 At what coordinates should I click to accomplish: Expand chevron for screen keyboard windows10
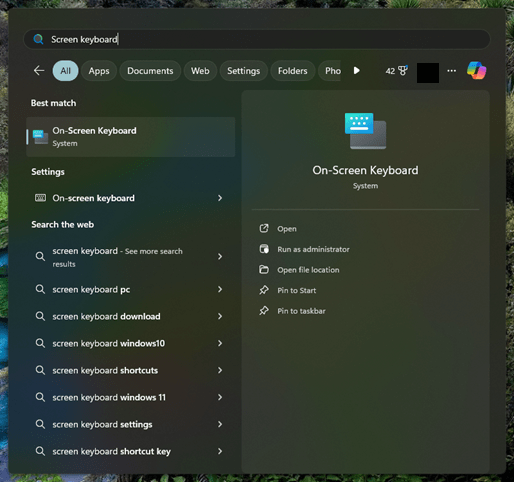tap(220, 343)
